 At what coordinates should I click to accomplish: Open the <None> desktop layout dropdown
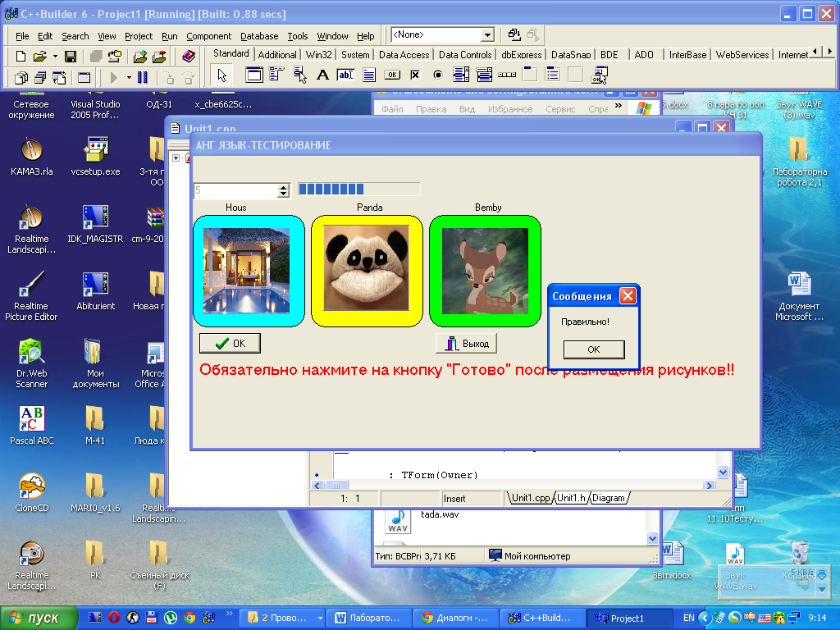click(487, 34)
